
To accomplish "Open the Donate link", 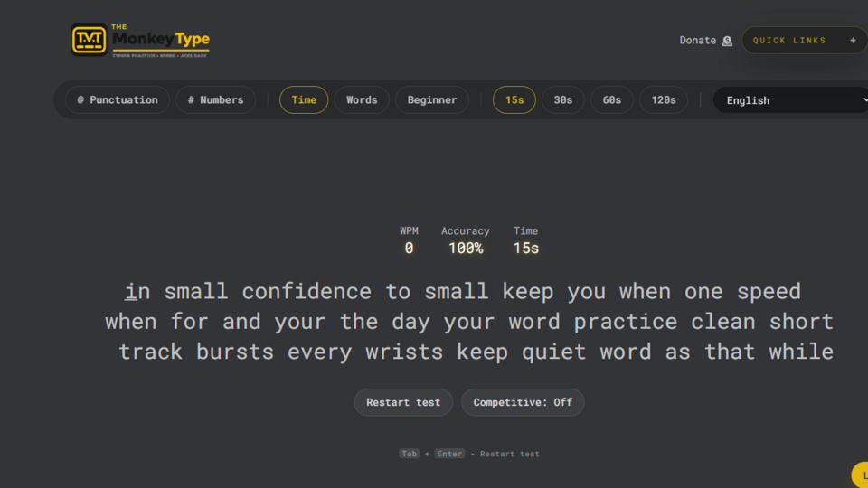I will 705,41.
